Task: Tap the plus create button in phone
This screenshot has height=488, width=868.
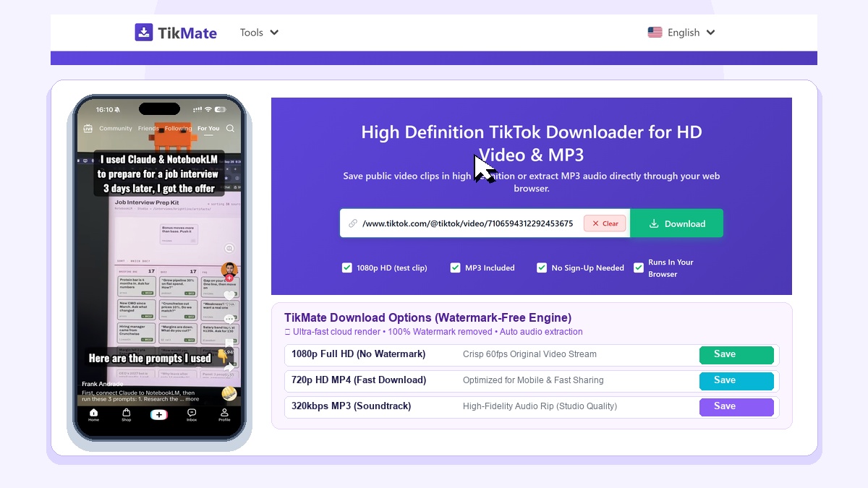Action: pyautogui.click(x=159, y=415)
